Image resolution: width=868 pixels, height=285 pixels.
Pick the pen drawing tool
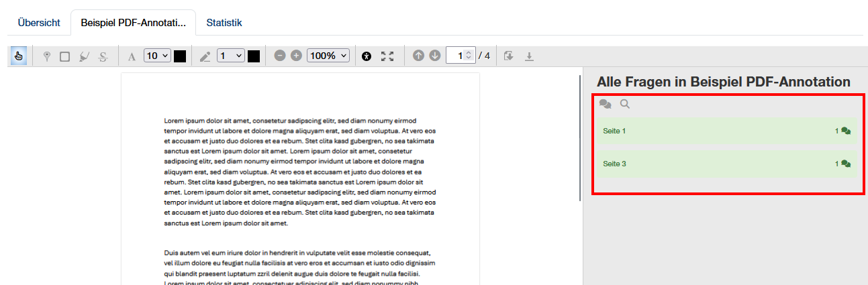(205, 56)
